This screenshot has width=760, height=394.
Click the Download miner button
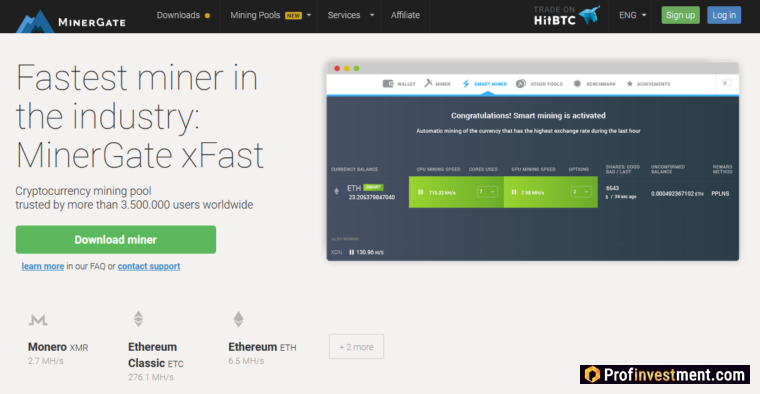(116, 239)
